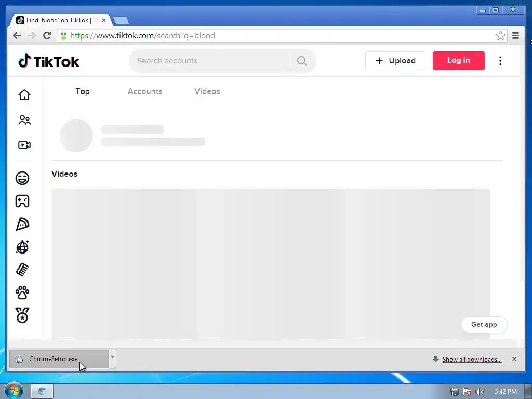Screen dimensions: 532x399
Task: Open the ChromeSetup.exe downloaded file
Action: 59,358
